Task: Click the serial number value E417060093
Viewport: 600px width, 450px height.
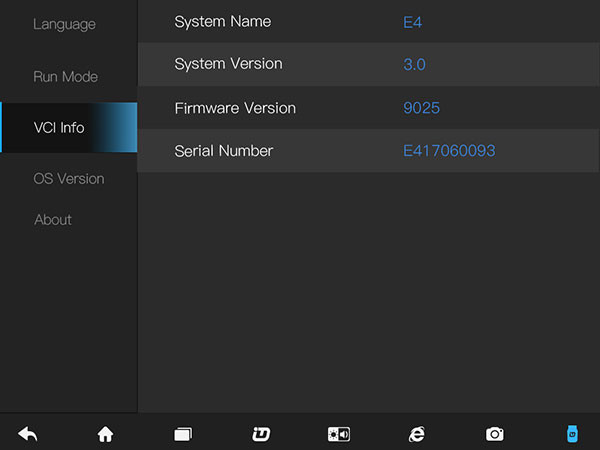Action: (449, 151)
